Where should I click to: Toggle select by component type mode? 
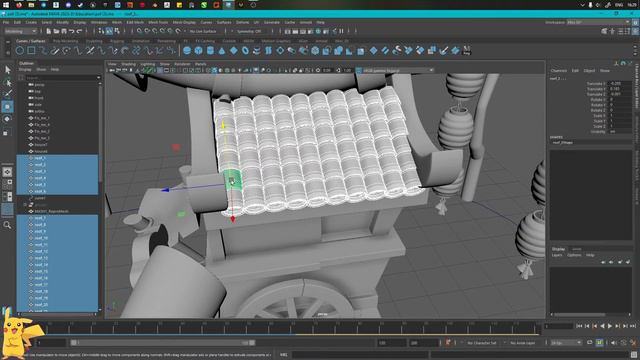[x=117, y=31]
